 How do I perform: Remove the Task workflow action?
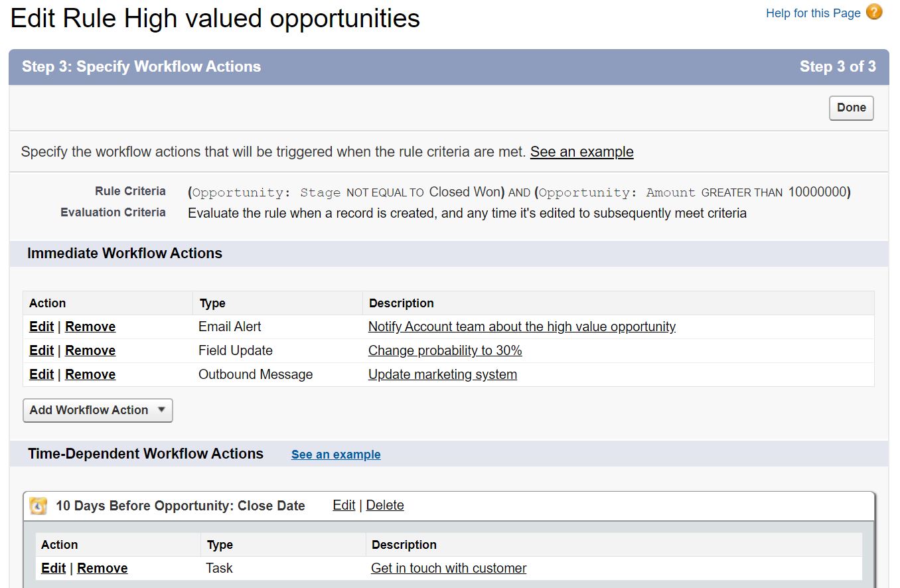[x=102, y=568]
